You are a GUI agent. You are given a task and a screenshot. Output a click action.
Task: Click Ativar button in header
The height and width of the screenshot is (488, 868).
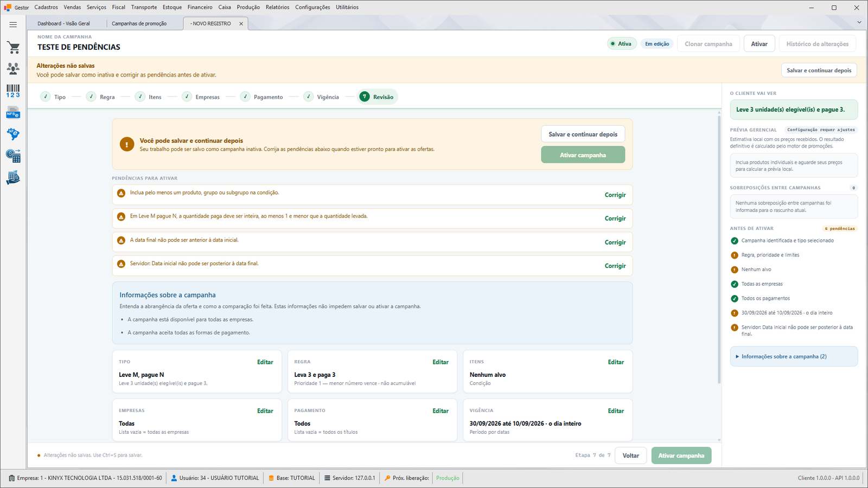[759, 44]
